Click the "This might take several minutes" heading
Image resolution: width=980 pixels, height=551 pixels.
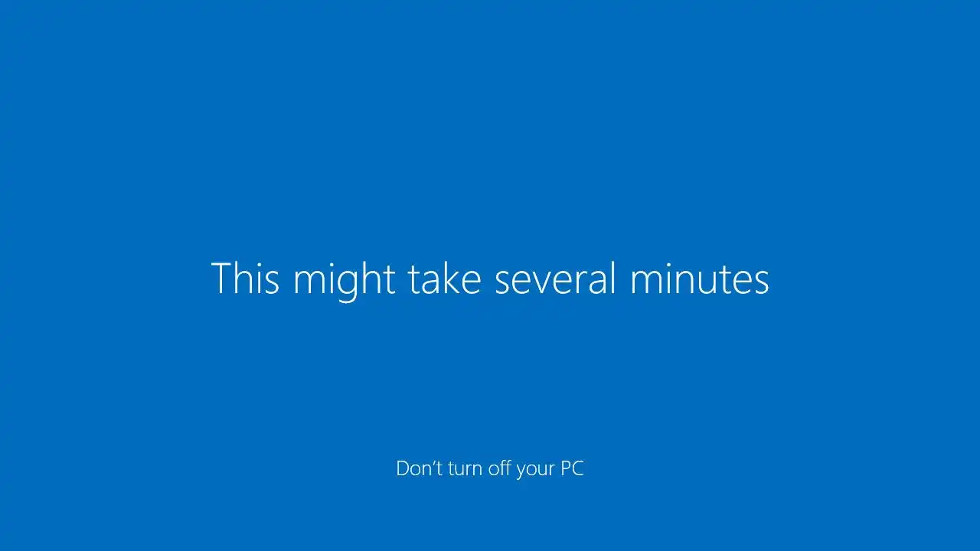490,280
